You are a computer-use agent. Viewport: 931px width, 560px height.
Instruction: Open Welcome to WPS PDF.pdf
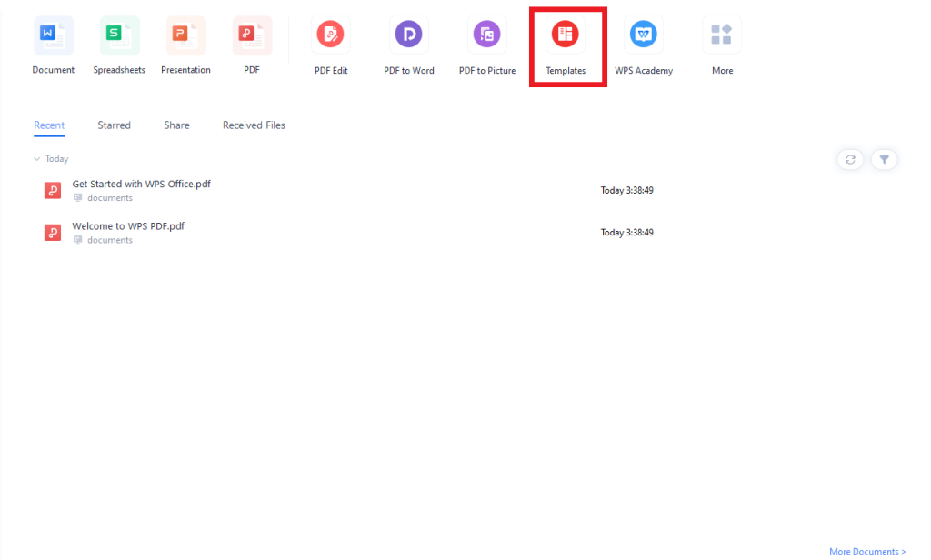[x=128, y=226]
